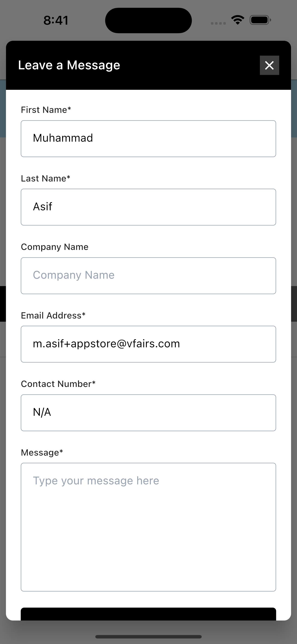Select the Email Address input field
Screen dimensions: 297x644
pos(148,344)
